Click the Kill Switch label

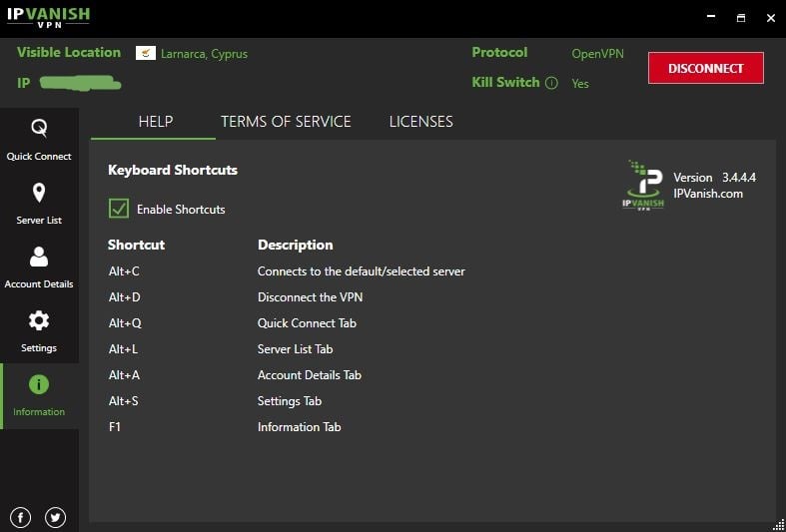pyautogui.click(x=505, y=82)
